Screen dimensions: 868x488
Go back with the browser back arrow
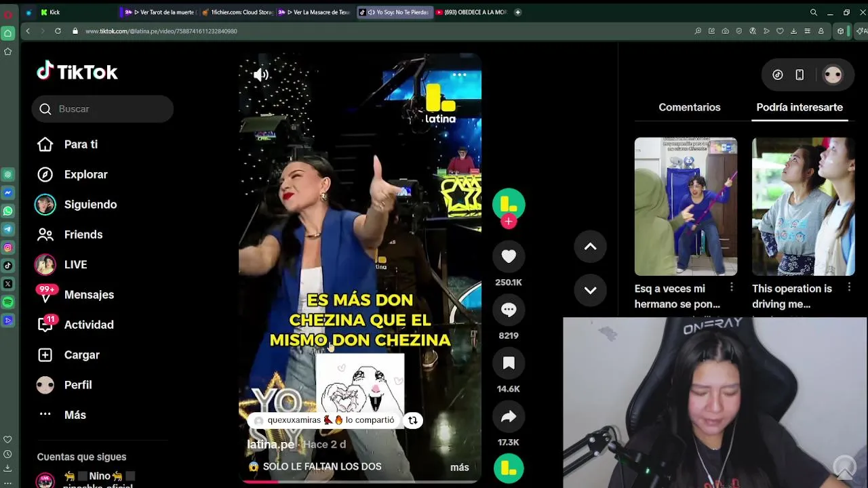click(28, 31)
